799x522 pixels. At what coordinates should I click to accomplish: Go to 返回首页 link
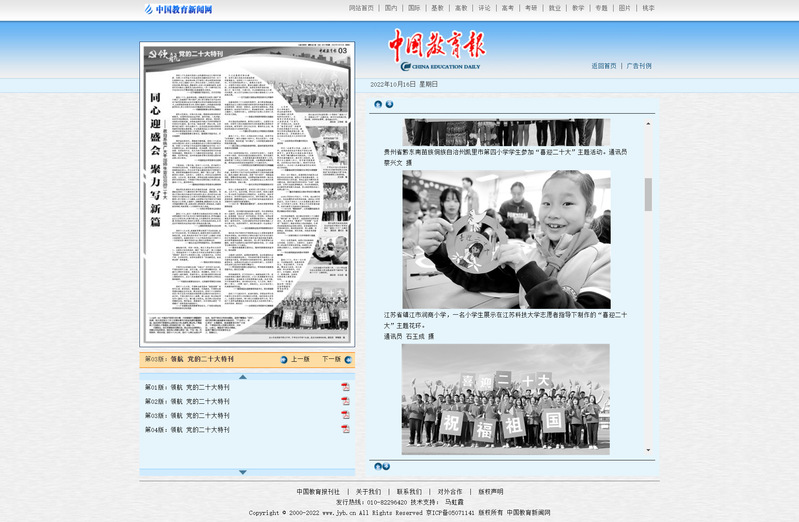pos(604,66)
